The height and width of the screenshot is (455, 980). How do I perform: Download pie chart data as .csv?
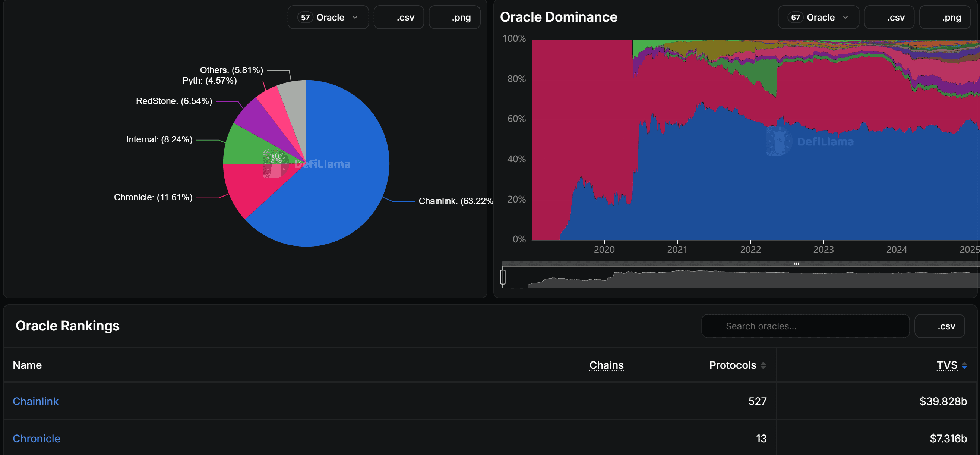[x=399, y=18]
